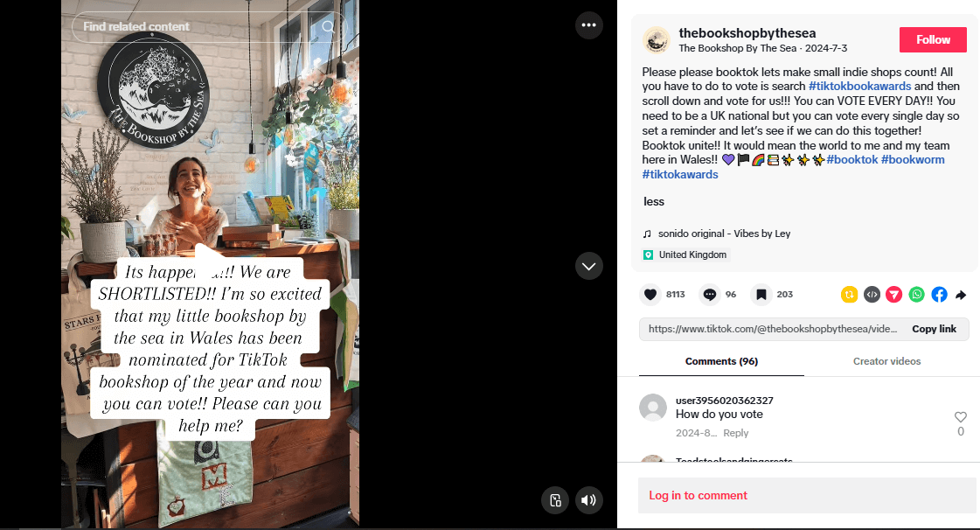Image resolution: width=980 pixels, height=530 pixels.
Task: Bookmark the video with the save icon
Action: coord(761,295)
